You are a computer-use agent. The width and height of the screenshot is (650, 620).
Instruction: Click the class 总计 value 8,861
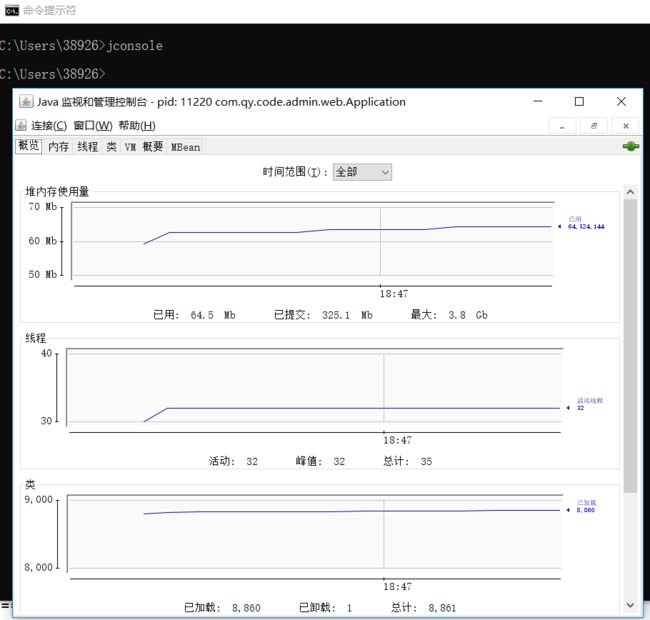pos(442,608)
